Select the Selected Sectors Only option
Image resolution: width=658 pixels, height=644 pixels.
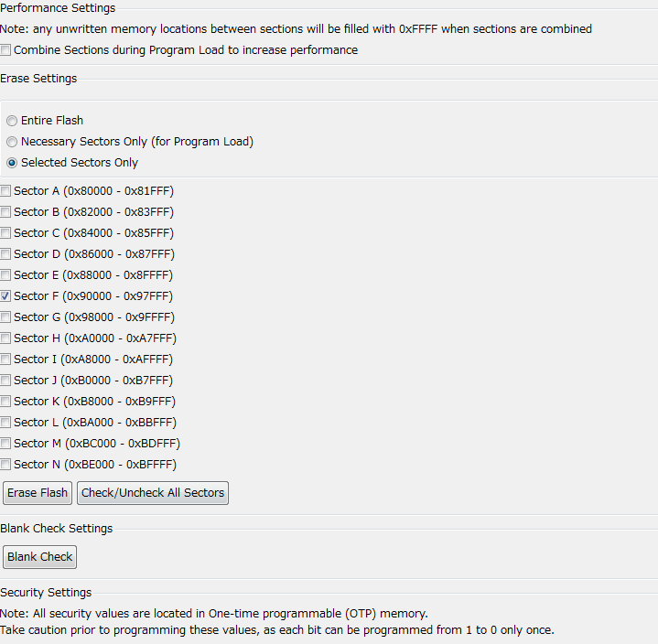point(12,163)
